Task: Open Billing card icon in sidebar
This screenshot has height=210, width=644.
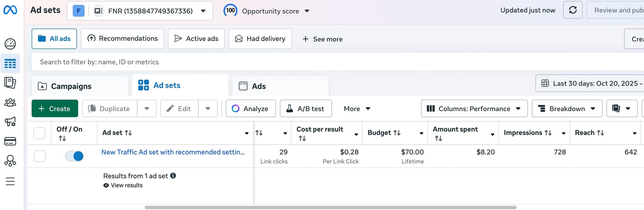Action: tap(10, 141)
